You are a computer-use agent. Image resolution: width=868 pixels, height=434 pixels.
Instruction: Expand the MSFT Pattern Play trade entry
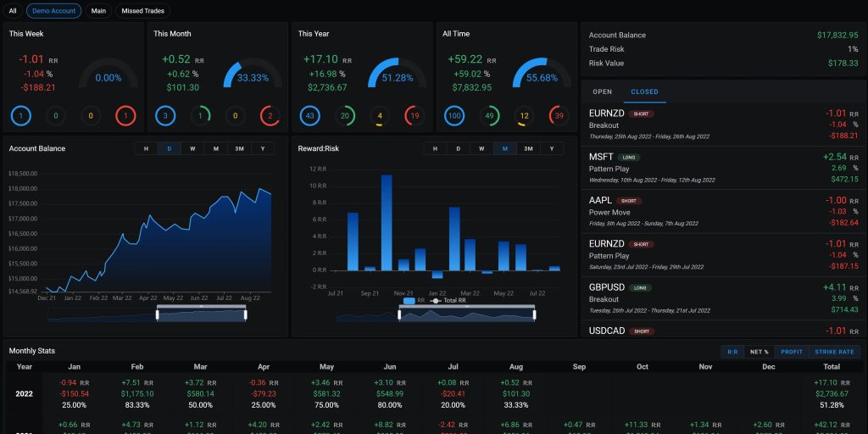tap(723, 168)
